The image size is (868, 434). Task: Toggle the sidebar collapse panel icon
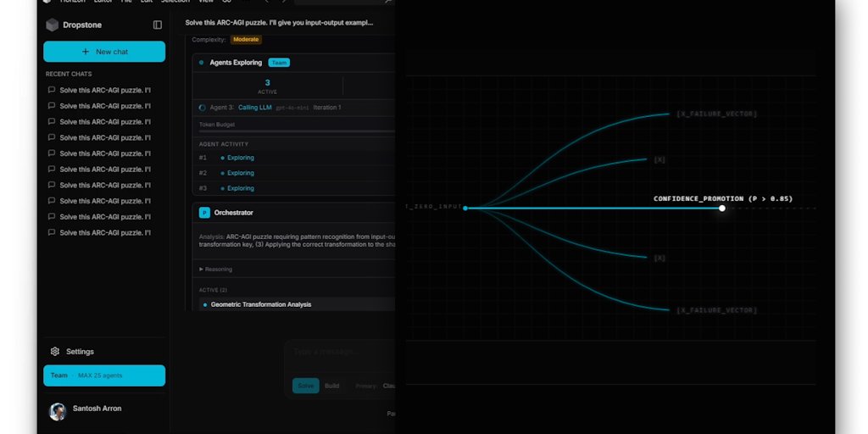click(158, 25)
